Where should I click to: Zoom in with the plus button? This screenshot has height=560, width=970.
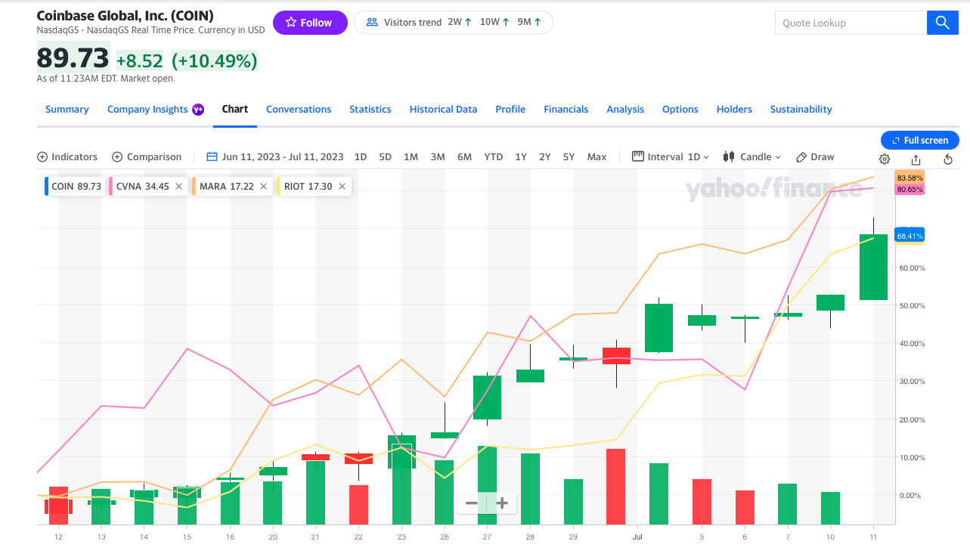click(x=502, y=503)
